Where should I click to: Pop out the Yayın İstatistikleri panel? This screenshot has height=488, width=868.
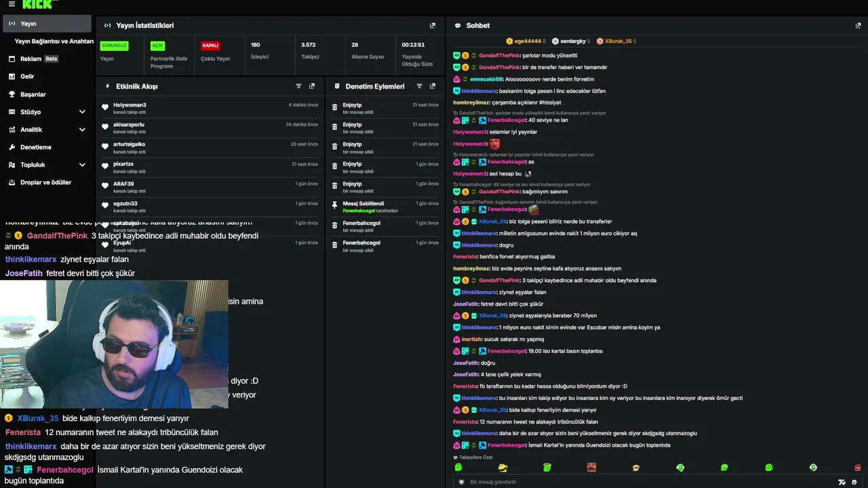pyautogui.click(x=433, y=26)
